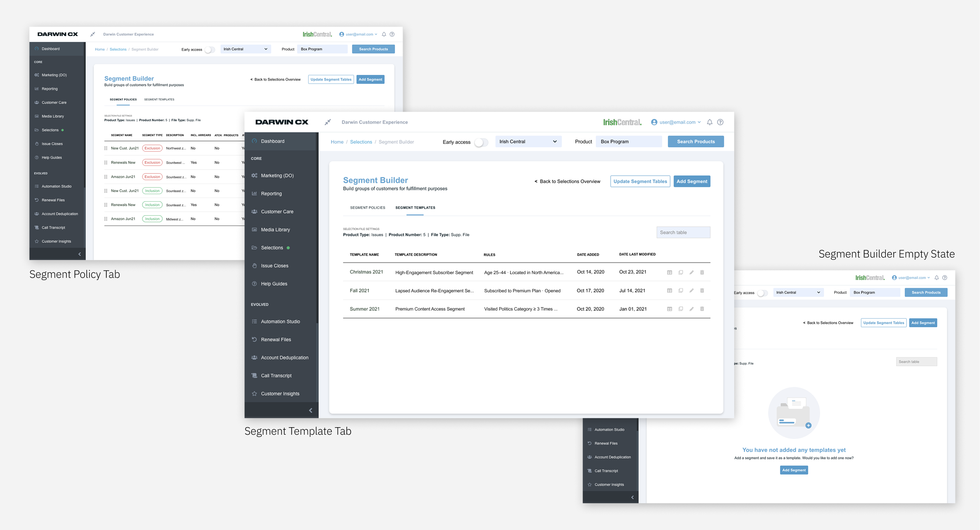The image size is (980, 530).
Task: Expand user@email.com account menu in Empty State window
Action: (x=911, y=278)
